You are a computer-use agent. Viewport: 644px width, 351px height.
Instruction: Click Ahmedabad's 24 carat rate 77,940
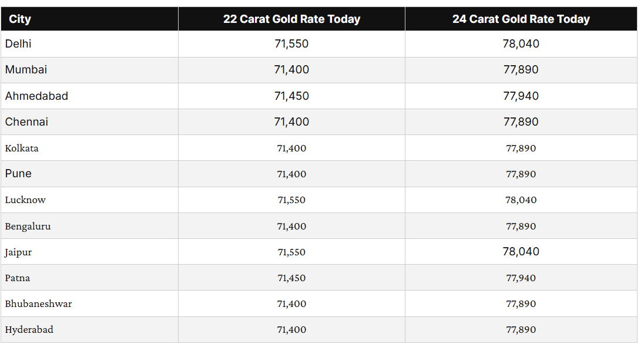521,96
